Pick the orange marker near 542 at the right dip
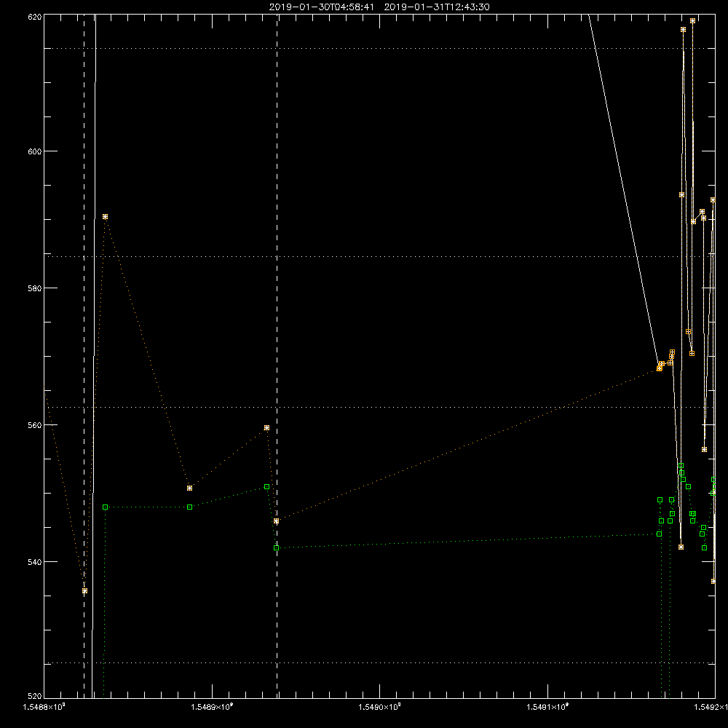 click(681, 547)
